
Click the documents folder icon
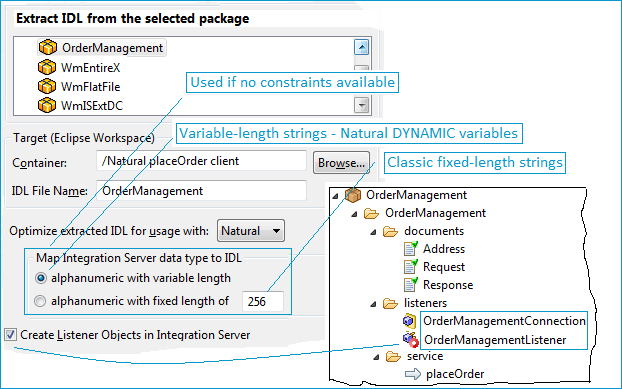click(x=390, y=231)
